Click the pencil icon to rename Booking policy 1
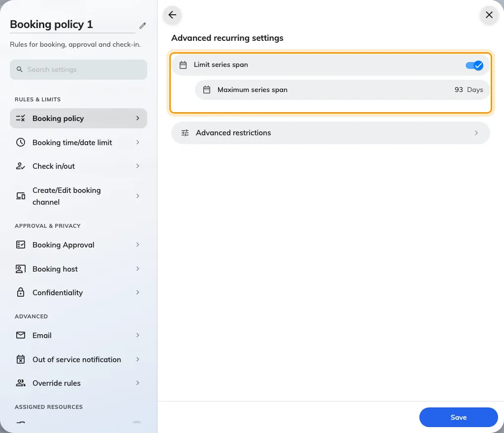 click(143, 26)
